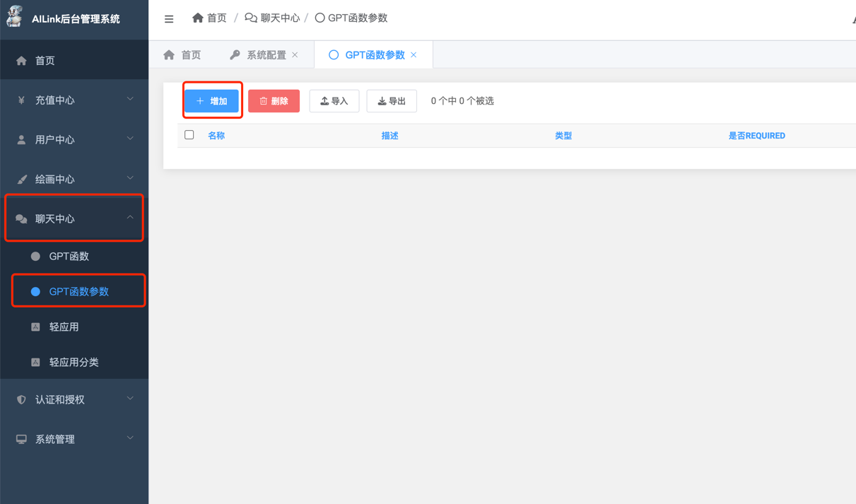This screenshot has width=856, height=504.
Task: Click the grey dot icon beside GPT函数
Action: click(35, 257)
